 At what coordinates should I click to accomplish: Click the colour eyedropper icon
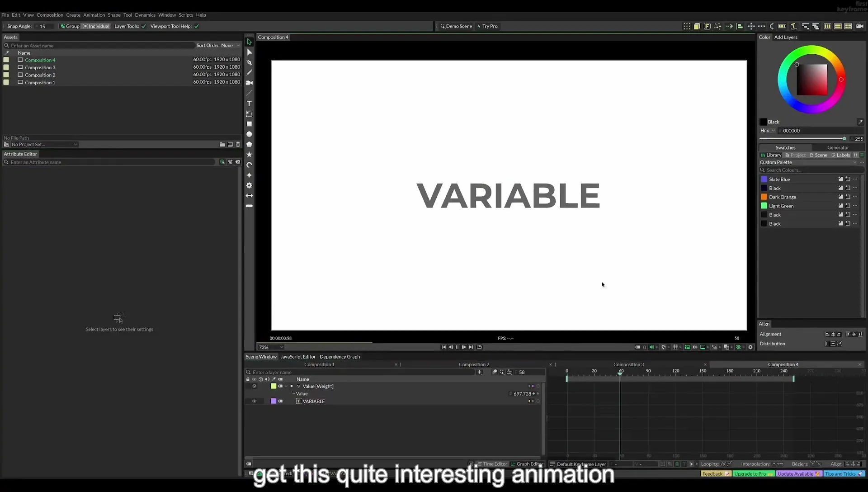point(860,122)
